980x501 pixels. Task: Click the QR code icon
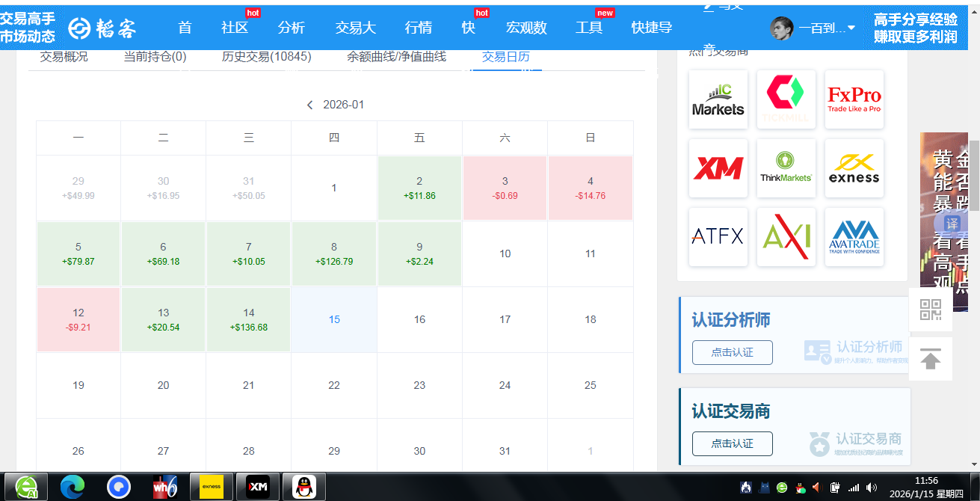click(930, 310)
